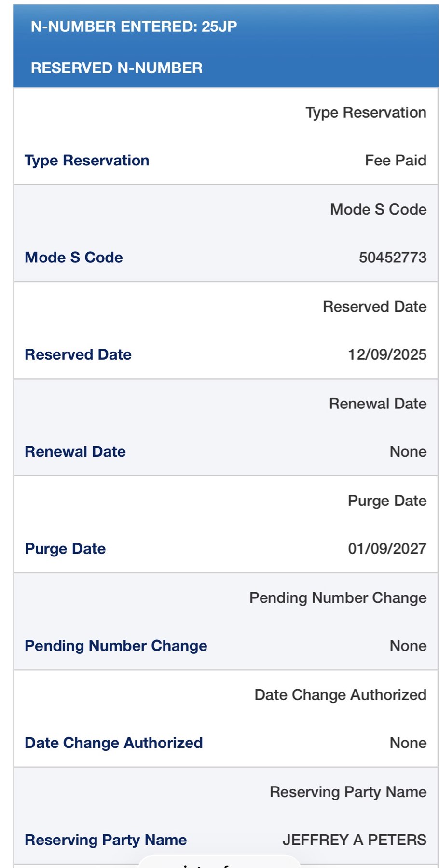Image resolution: width=439 pixels, height=868 pixels.
Task: Select None value for Pending Number Change
Action: [408, 646]
